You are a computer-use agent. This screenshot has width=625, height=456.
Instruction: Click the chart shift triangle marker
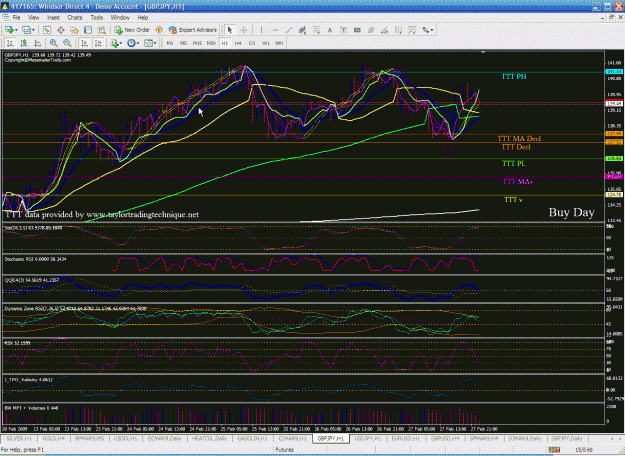point(483,52)
